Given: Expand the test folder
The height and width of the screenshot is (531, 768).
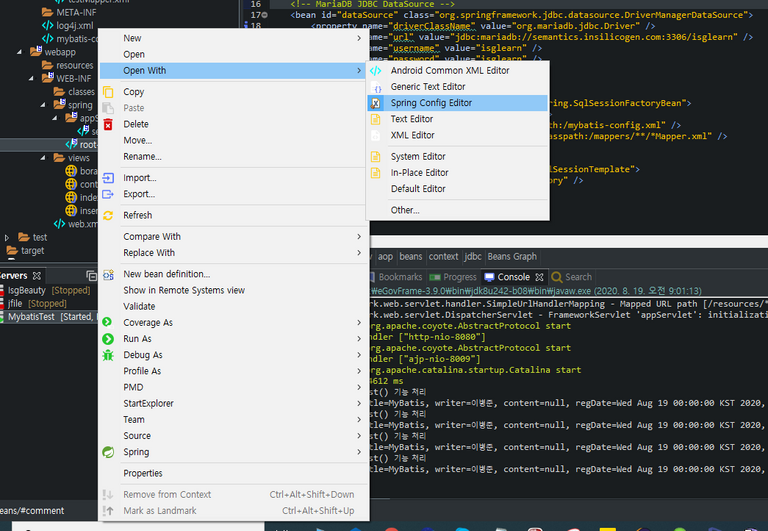Looking at the screenshot, I should (7, 238).
